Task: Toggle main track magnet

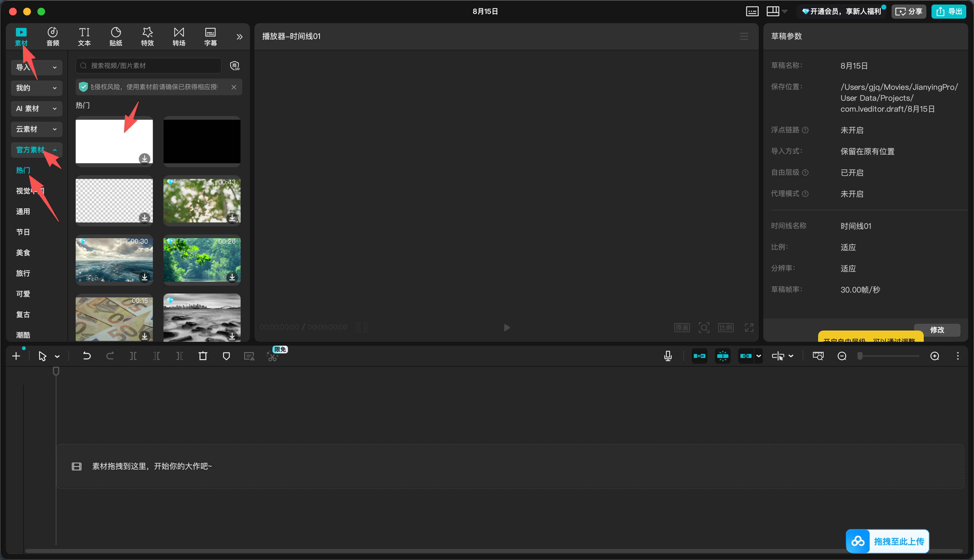Action: (699, 356)
